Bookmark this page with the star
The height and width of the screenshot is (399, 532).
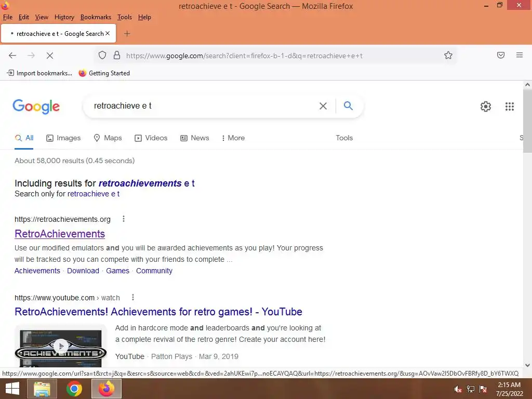448,55
